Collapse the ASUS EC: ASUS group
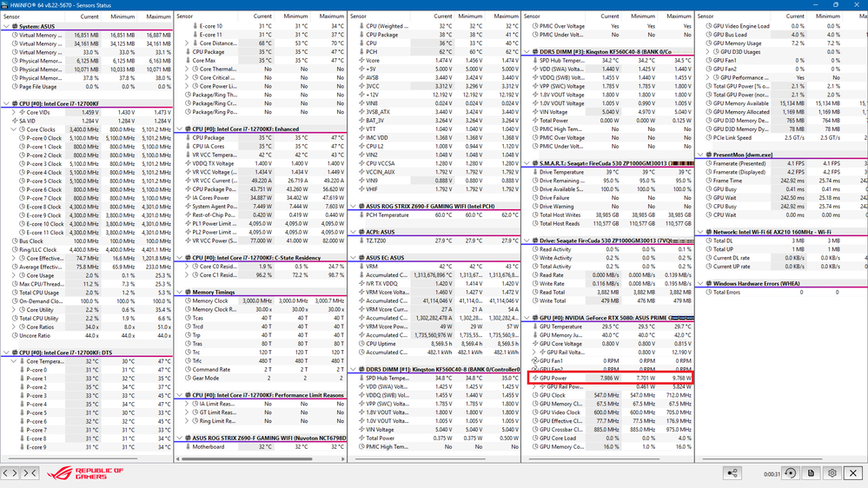This screenshot has height=488, width=868. 353,258
